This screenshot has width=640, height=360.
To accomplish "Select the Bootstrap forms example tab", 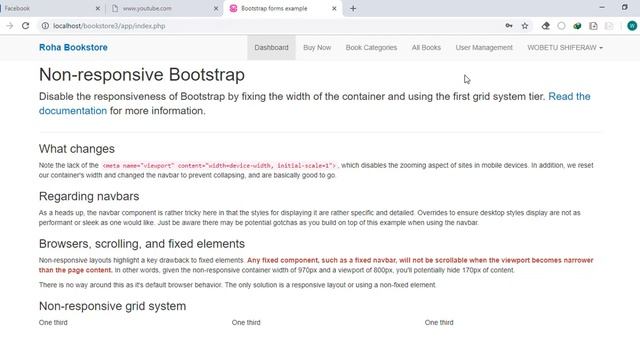I will click(x=282, y=8).
